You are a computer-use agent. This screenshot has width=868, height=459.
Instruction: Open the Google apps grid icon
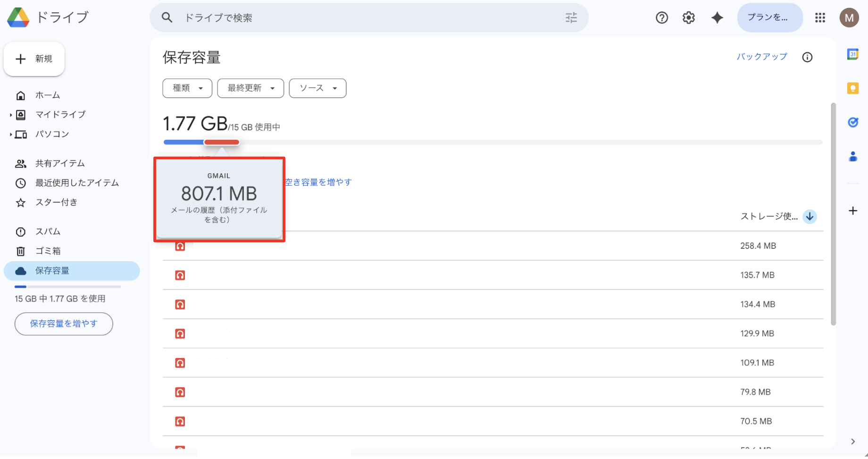tap(820, 17)
